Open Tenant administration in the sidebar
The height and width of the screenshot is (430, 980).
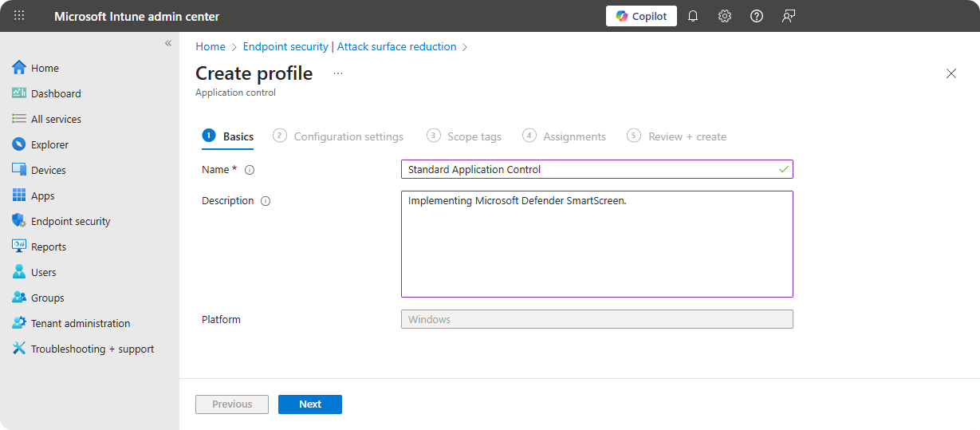80,323
